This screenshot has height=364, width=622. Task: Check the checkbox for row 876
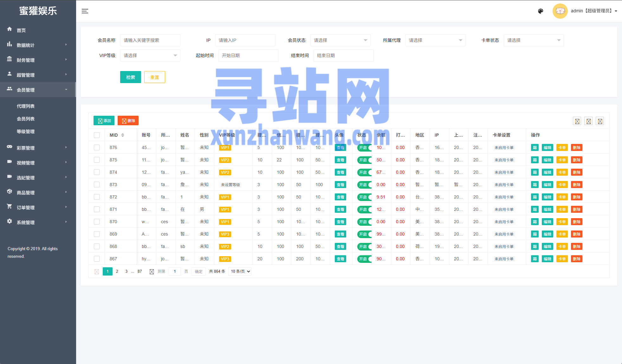pos(97,147)
